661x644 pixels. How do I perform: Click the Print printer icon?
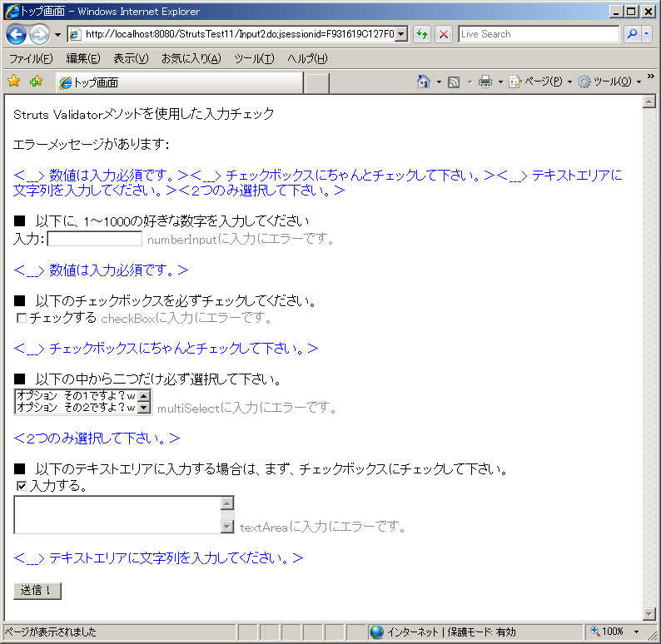click(x=485, y=82)
